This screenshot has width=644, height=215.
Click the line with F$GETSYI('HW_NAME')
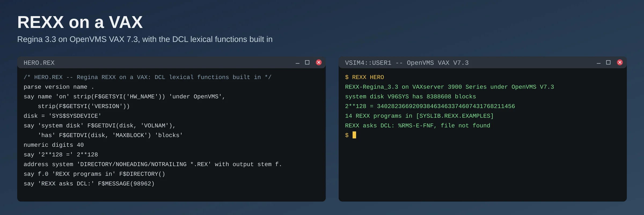tap(124, 96)
